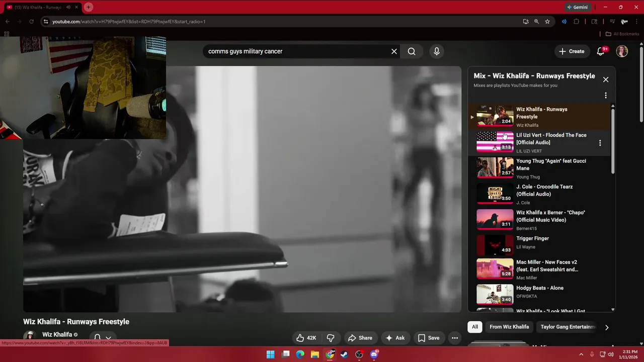This screenshot has width=644, height=362.
Task: Show more filter chips with arrow
Action: tap(607, 327)
